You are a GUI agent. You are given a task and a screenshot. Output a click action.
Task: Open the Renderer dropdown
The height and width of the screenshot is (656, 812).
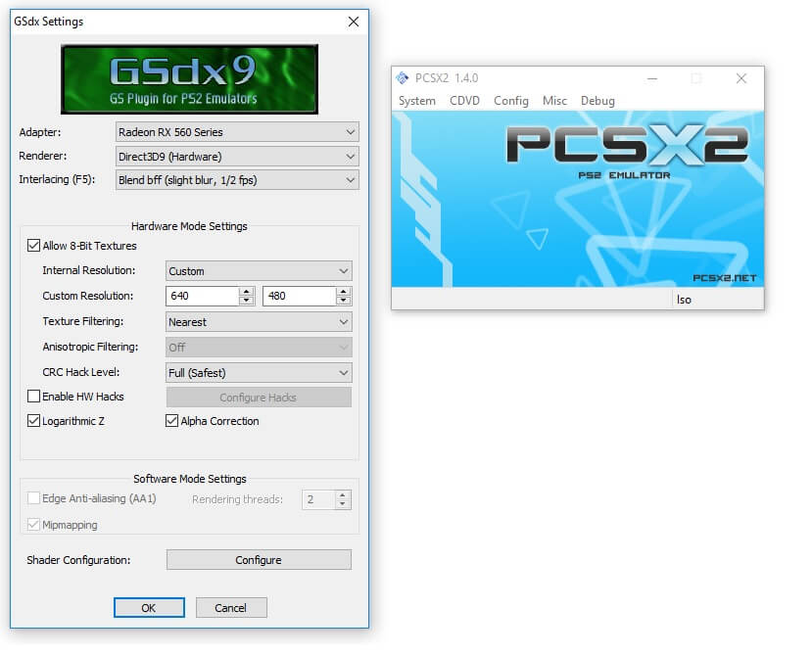(x=237, y=157)
